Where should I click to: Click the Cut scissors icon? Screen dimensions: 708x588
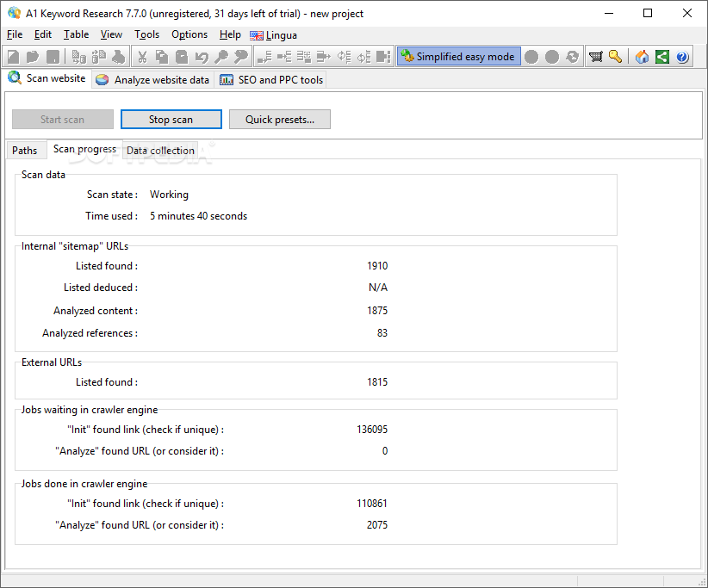pos(142,57)
